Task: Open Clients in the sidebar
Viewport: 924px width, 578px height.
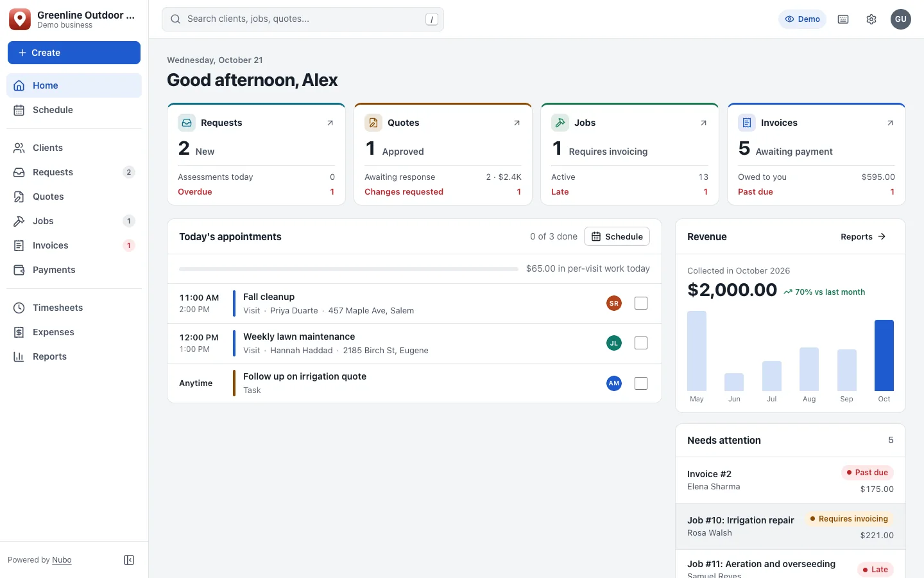Action: click(x=74, y=148)
